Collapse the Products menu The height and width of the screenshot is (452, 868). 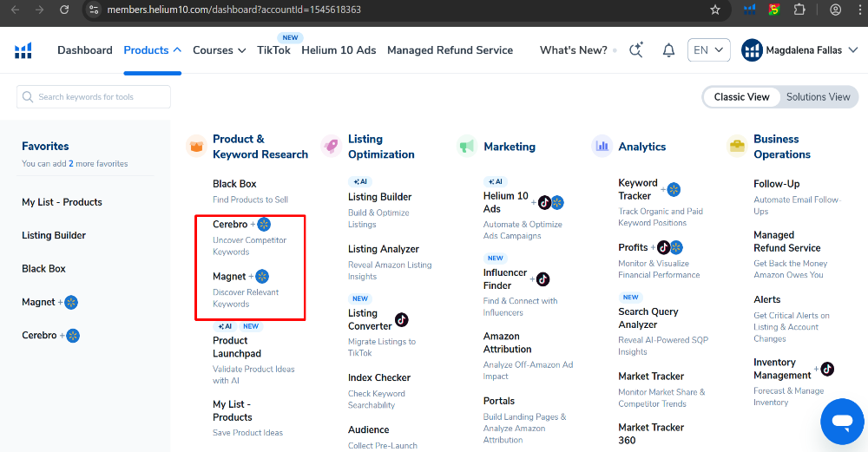tap(153, 50)
